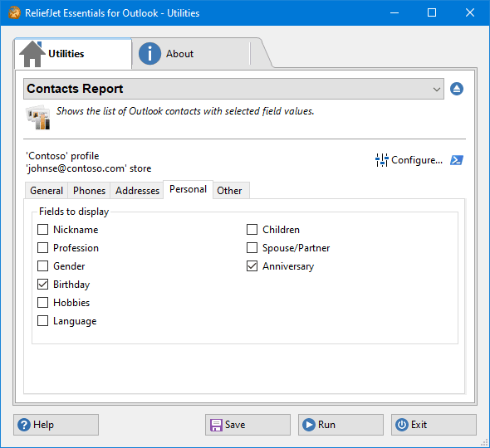This screenshot has height=448, width=490.
Task: Switch to the Phones tab
Action: [x=89, y=191]
